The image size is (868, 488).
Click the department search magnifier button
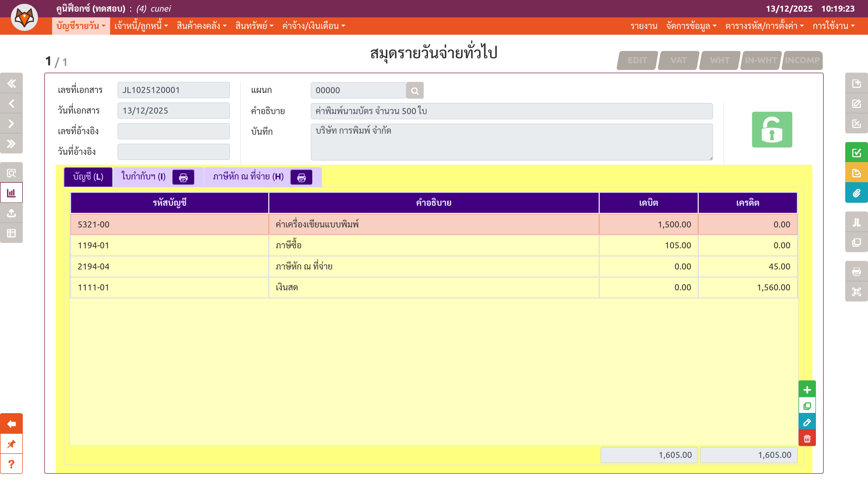click(x=414, y=91)
